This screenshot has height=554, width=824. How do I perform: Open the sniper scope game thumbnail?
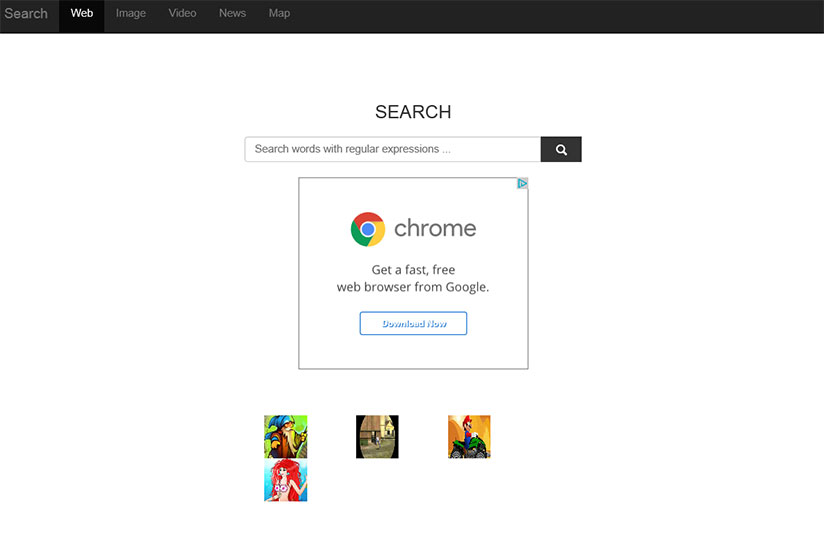coord(377,437)
